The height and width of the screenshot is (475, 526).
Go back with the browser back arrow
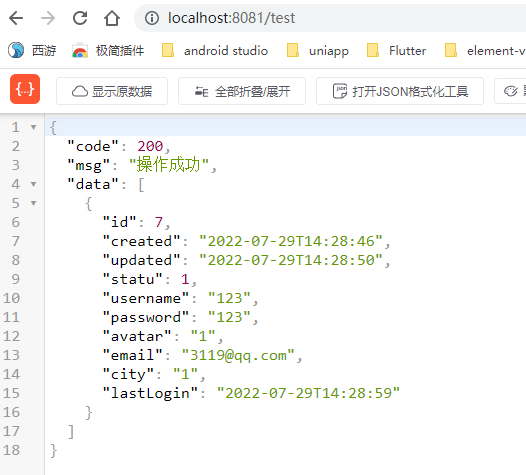point(16,18)
